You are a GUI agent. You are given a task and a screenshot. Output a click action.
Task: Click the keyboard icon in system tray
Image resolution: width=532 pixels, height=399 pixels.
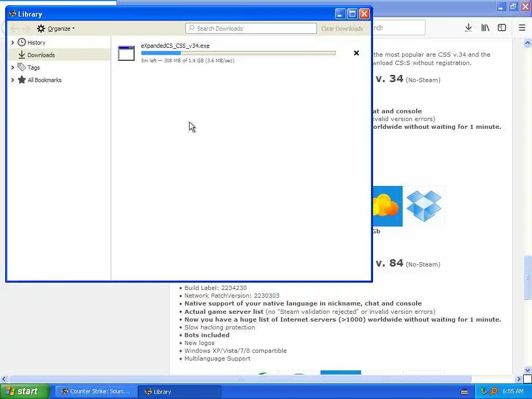pyautogui.click(x=464, y=392)
